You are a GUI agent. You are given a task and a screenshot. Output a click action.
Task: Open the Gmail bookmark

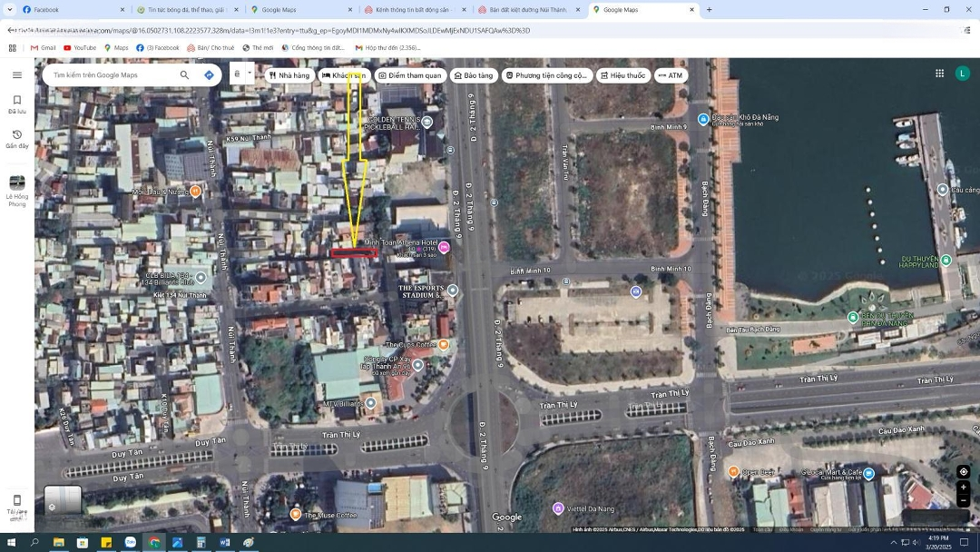43,48
